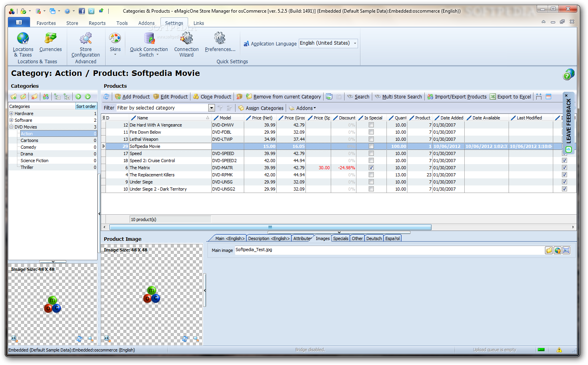
Task: Click the add category icon in Categories toolbar
Action: tap(14, 96)
